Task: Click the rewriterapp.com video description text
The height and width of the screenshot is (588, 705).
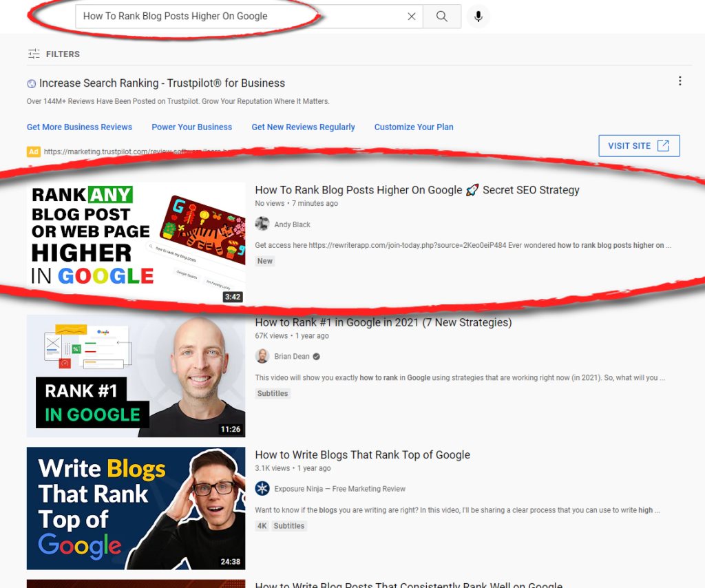Action: click(x=463, y=245)
